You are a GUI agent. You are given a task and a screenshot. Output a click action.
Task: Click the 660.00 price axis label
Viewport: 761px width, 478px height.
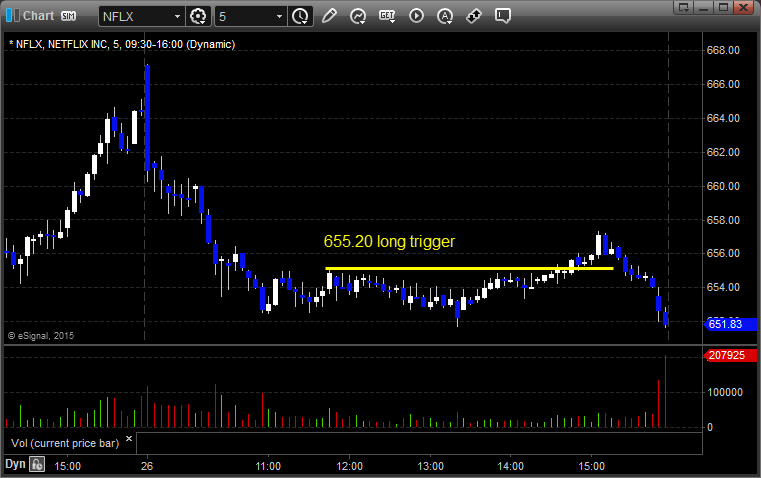pos(723,186)
